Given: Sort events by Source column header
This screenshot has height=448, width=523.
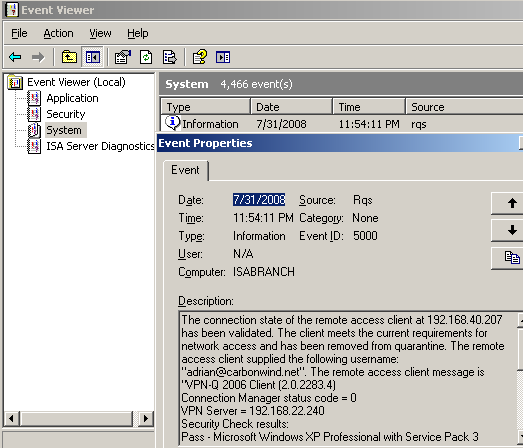Looking at the screenshot, I should pyautogui.click(x=464, y=107).
